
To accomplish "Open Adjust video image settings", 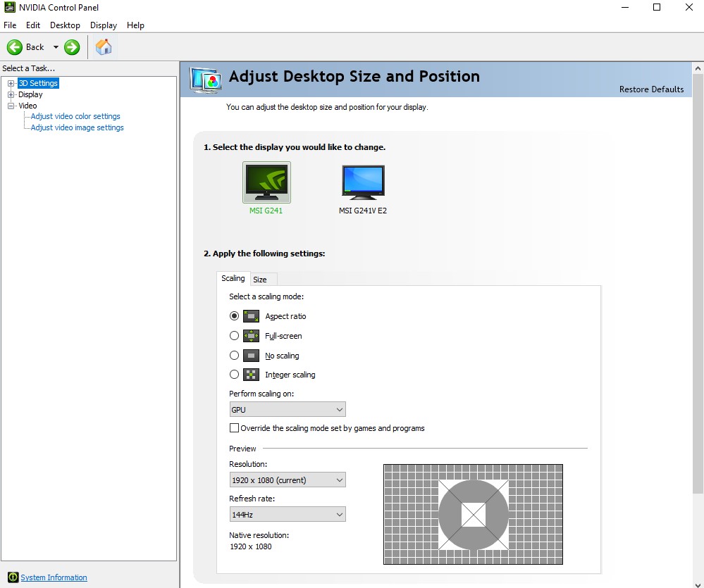I will click(78, 127).
